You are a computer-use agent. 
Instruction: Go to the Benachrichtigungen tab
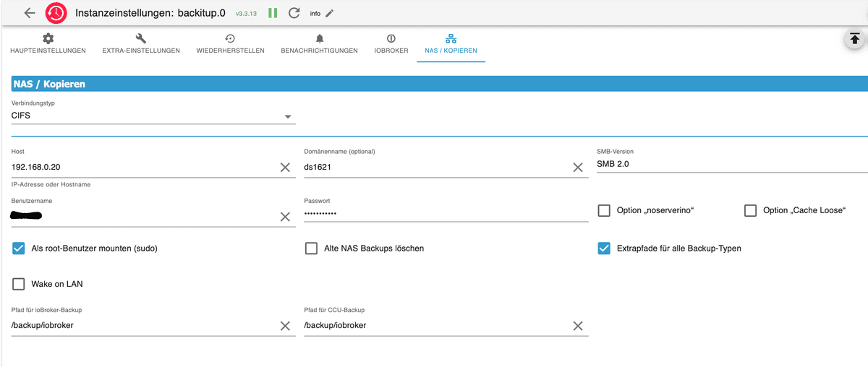coord(319,43)
